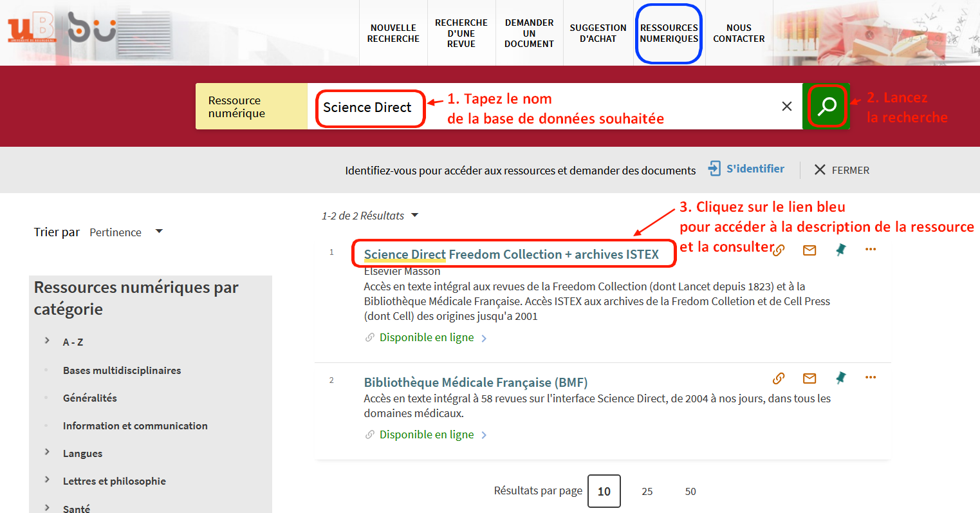Open the Ressources Numériques menu
This screenshot has height=513, width=980.
click(669, 33)
